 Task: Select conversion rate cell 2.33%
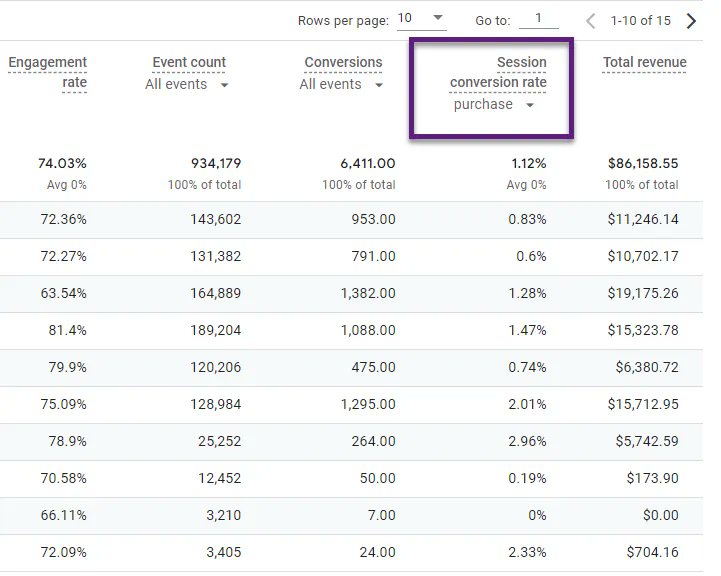527,552
